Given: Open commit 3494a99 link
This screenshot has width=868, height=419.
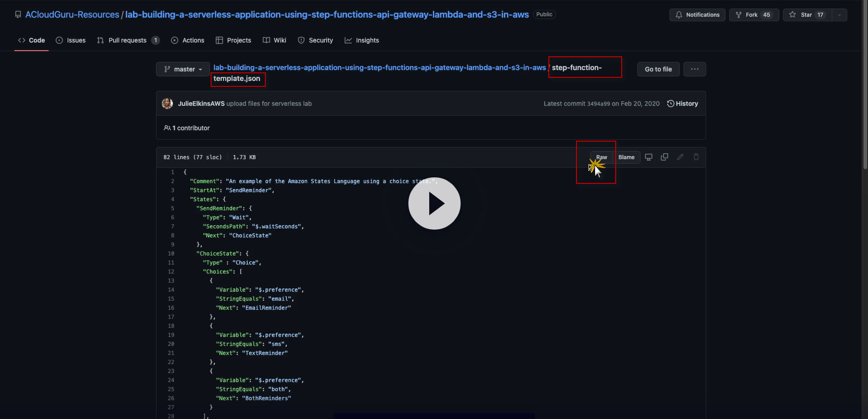Looking at the screenshot, I should click(598, 103).
